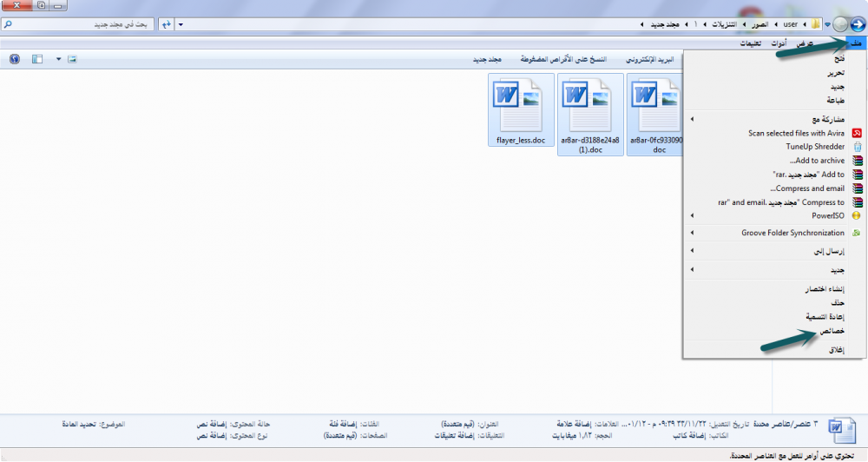Viewport: 868px width, 462px height.
Task: Select Scan selected files with Avira
Action: click(796, 133)
